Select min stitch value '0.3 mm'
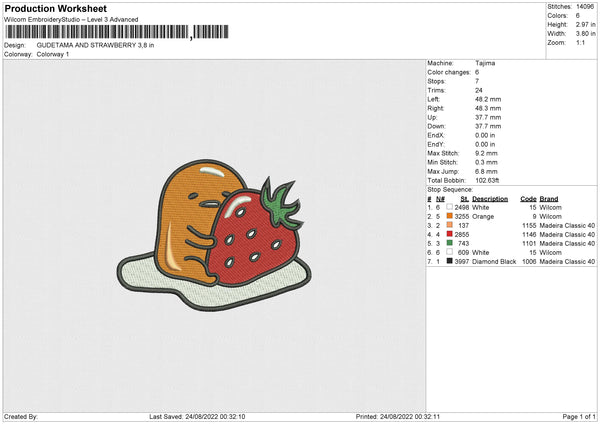This screenshot has width=600, height=424. tap(486, 162)
